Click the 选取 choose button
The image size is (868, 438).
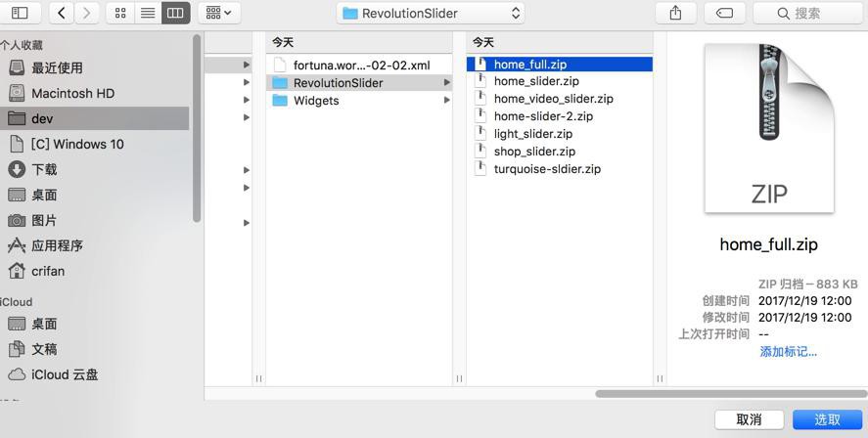[x=827, y=419]
